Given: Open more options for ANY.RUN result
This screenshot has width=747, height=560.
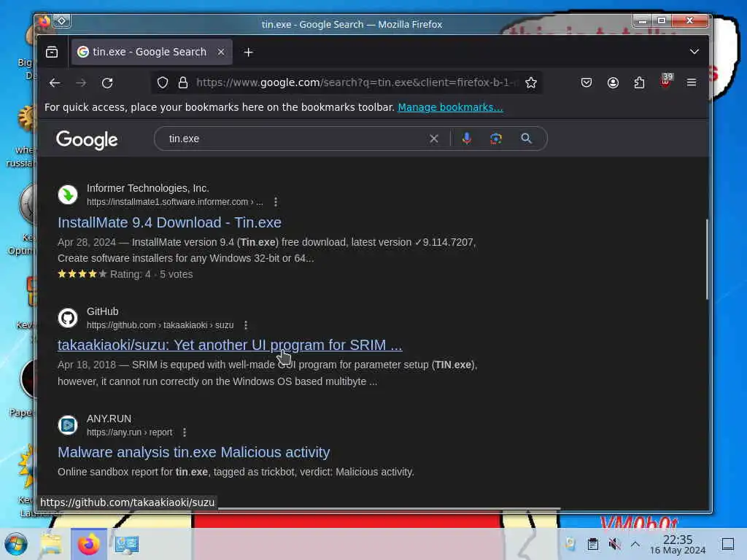Looking at the screenshot, I should 185,432.
